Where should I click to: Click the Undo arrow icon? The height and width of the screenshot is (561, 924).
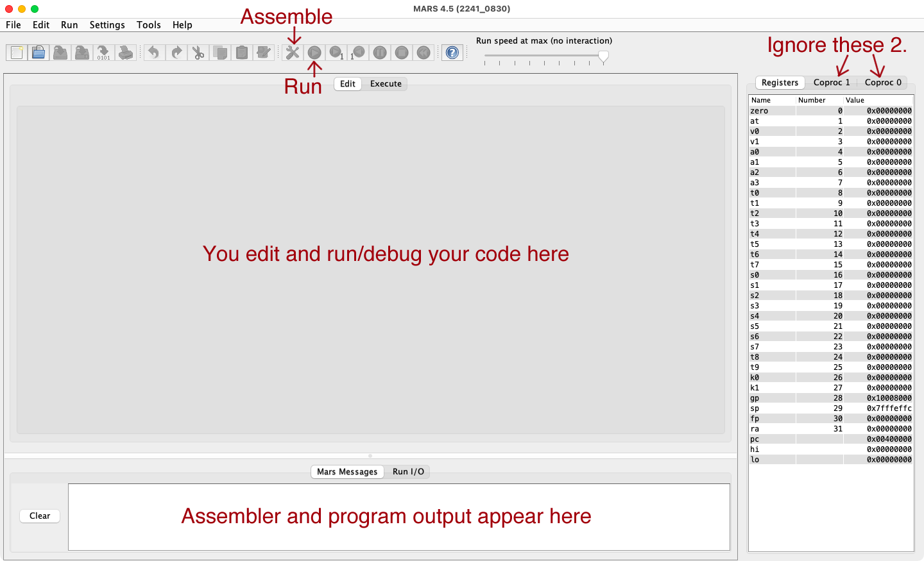(x=154, y=53)
